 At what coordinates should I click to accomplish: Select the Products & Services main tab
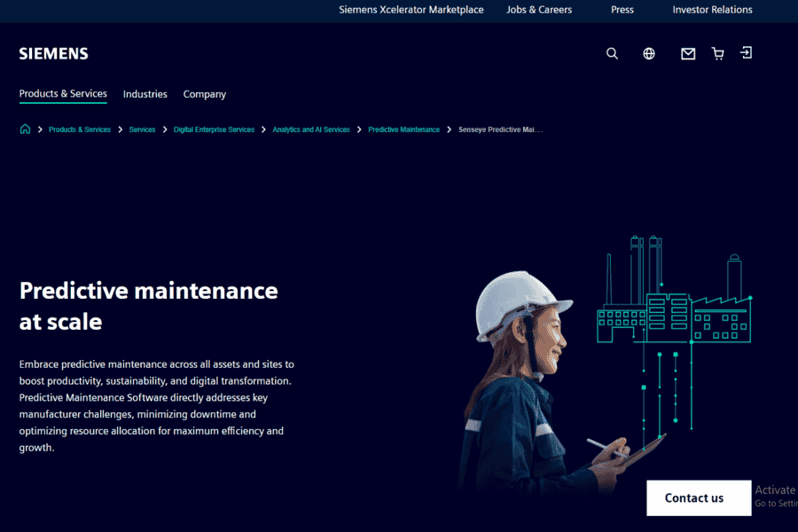click(63, 94)
